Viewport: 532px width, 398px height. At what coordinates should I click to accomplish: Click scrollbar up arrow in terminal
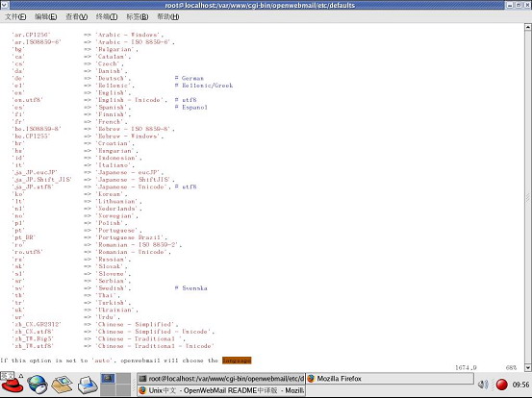coord(528,27)
